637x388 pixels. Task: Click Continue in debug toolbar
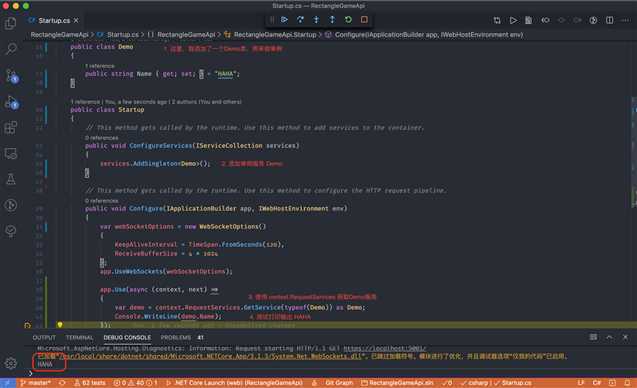point(284,20)
